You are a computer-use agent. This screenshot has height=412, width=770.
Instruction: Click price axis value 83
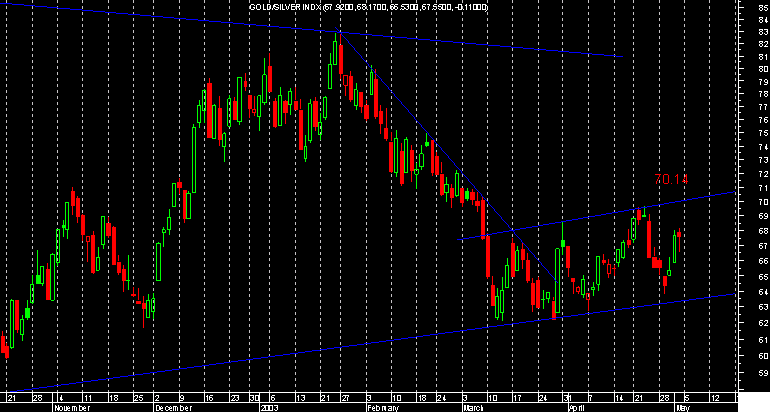764,32
